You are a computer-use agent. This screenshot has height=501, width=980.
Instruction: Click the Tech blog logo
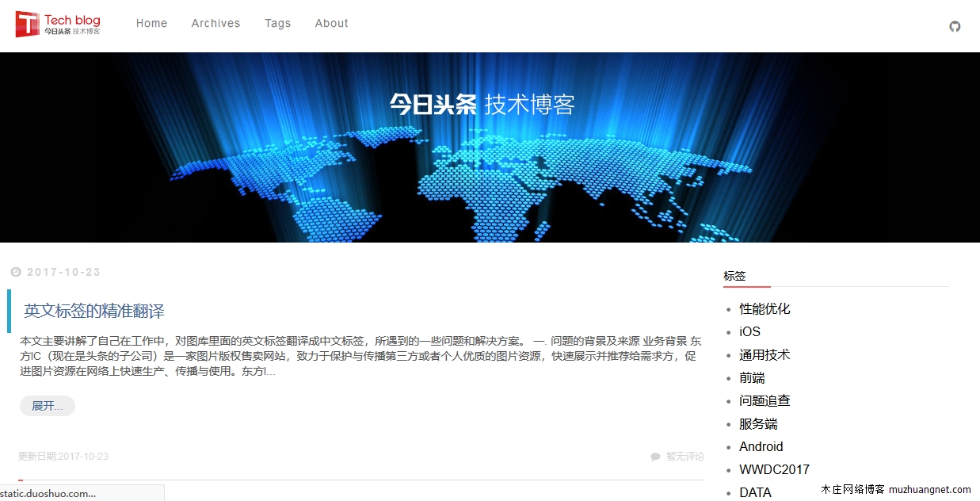coord(59,24)
